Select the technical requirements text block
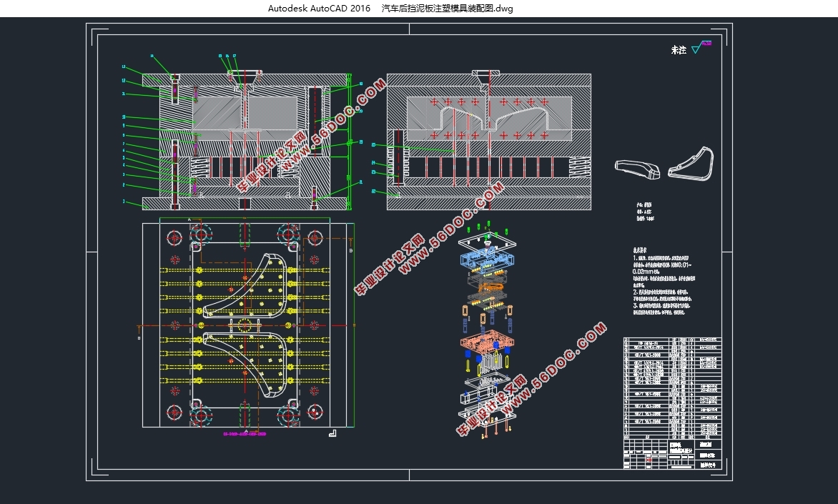838x504 pixels. (x=664, y=281)
